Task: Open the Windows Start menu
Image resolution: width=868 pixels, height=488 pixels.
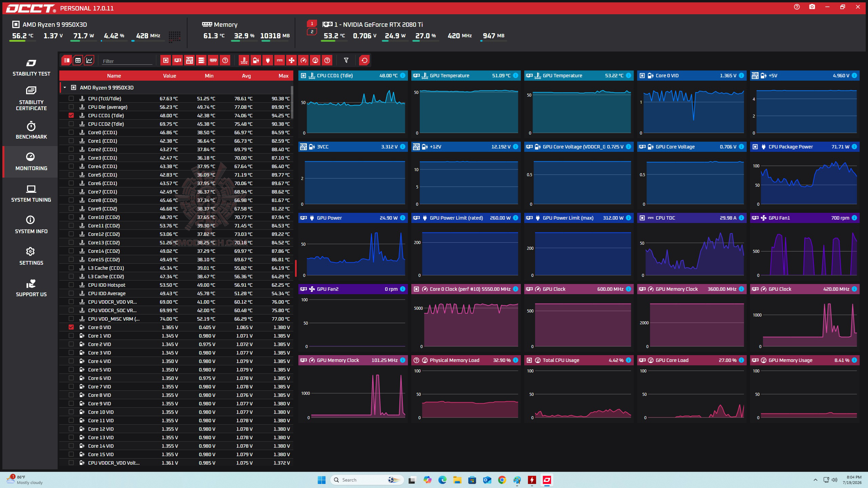Action: 321,480
